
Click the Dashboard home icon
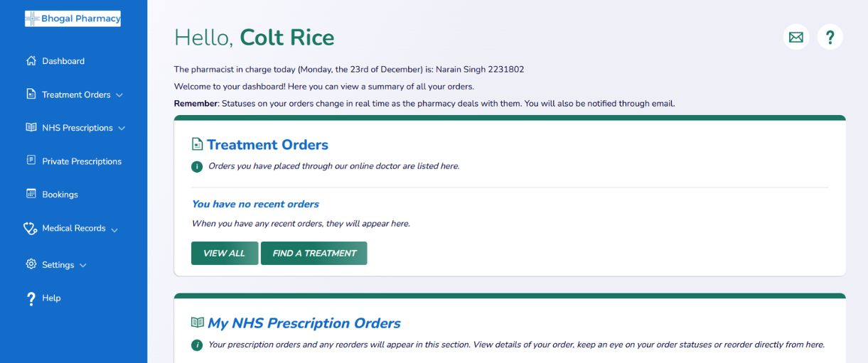[x=31, y=61]
